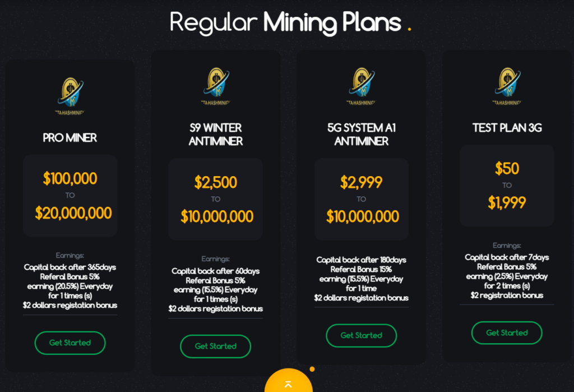Click the $100,000 to $20,000,000 price box
Viewport: 574px width, 392px height.
tap(70, 195)
